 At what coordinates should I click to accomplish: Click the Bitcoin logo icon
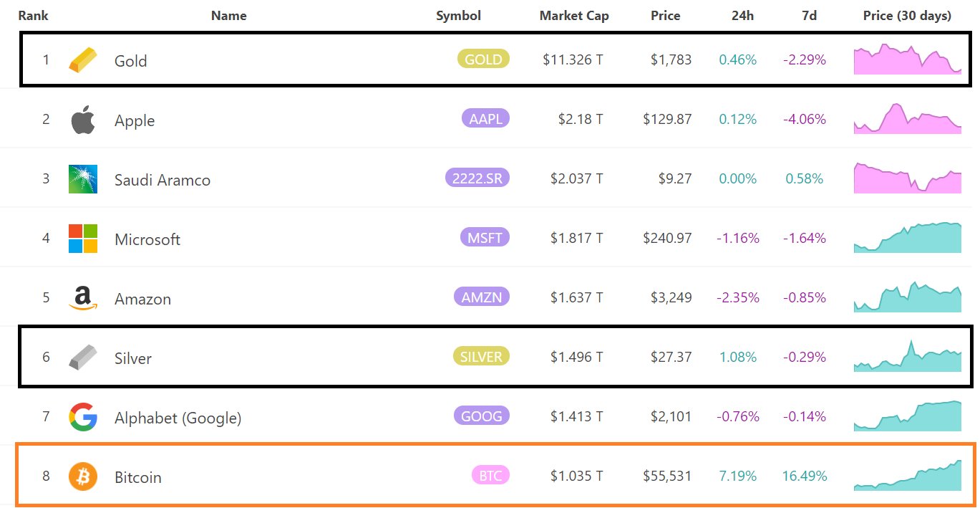[82, 476]
